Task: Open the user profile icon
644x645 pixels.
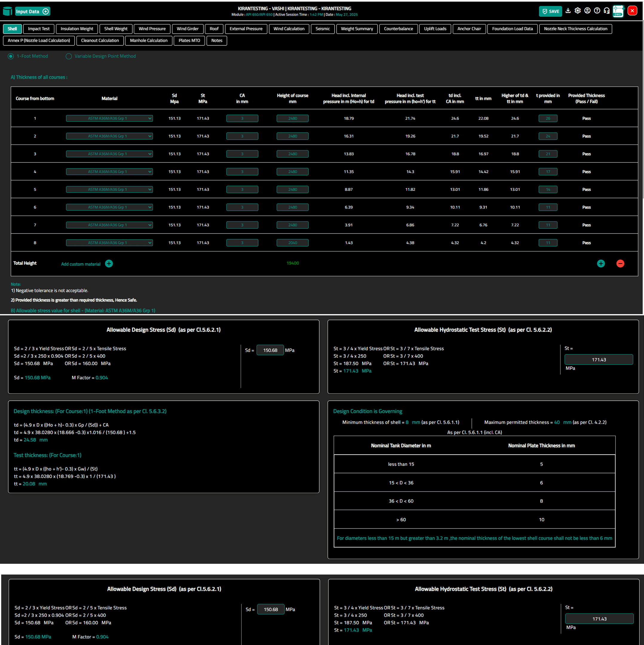Action: [x=587, y=11]
